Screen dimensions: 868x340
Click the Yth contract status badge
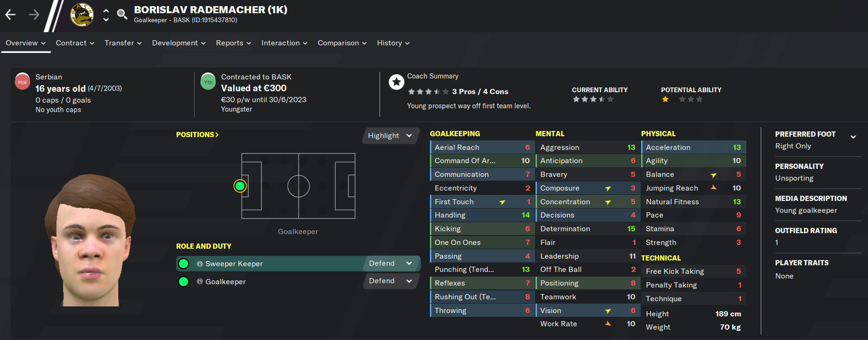pos(208,82)
